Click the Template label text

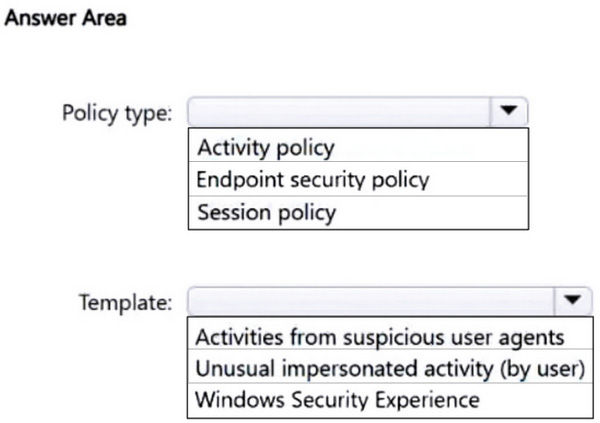126,302
